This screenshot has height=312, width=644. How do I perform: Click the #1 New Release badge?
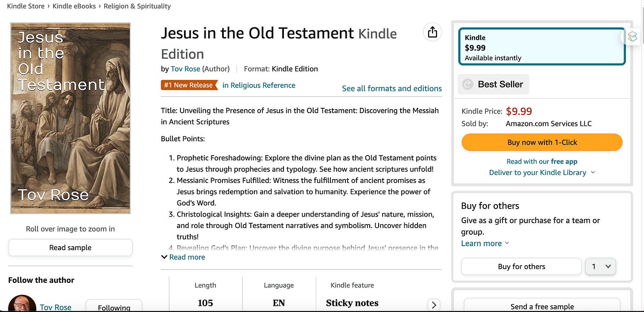[x=189, y=85]
